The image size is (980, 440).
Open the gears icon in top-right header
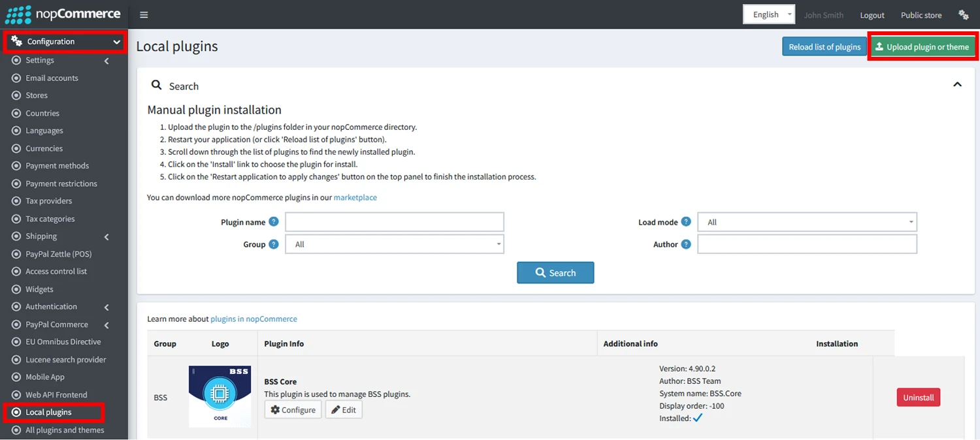[x=963, y=14]
